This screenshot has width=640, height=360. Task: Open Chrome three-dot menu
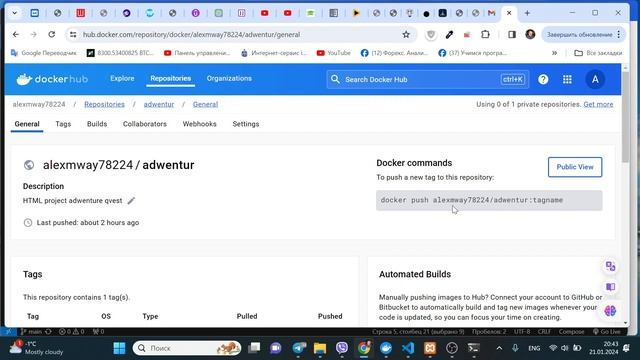pyautogui.click(x=619, y=35)
